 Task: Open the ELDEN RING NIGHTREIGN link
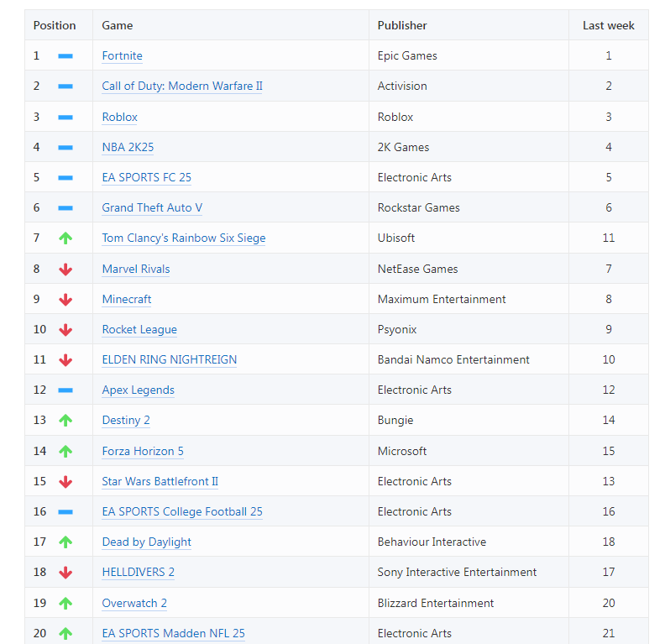(170, 359)
